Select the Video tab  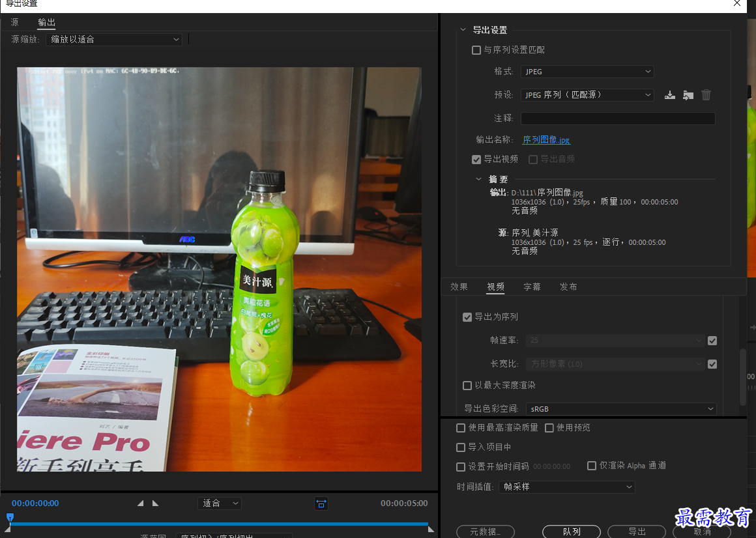(496, 287)
